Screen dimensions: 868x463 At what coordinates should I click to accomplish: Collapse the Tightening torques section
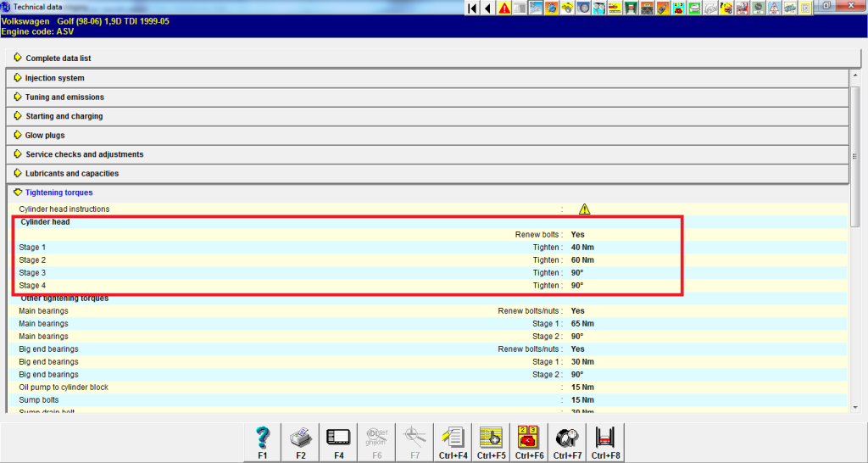[x=58, y=192]
